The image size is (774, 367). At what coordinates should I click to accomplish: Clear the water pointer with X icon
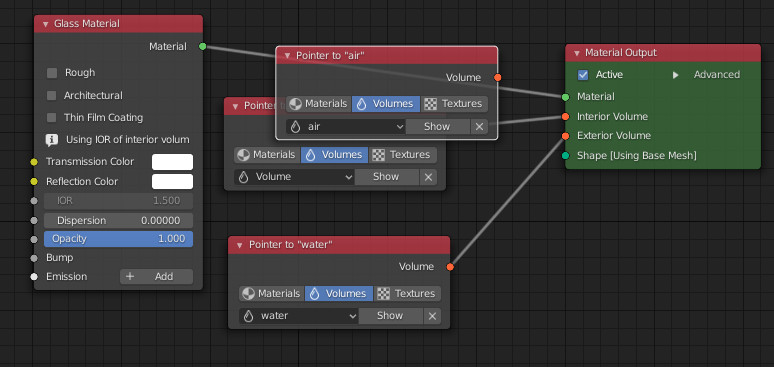coord(432,316)
